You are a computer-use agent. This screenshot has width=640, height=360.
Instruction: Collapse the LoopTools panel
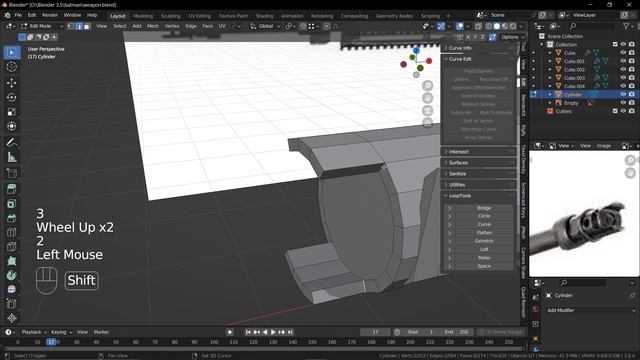479,196
